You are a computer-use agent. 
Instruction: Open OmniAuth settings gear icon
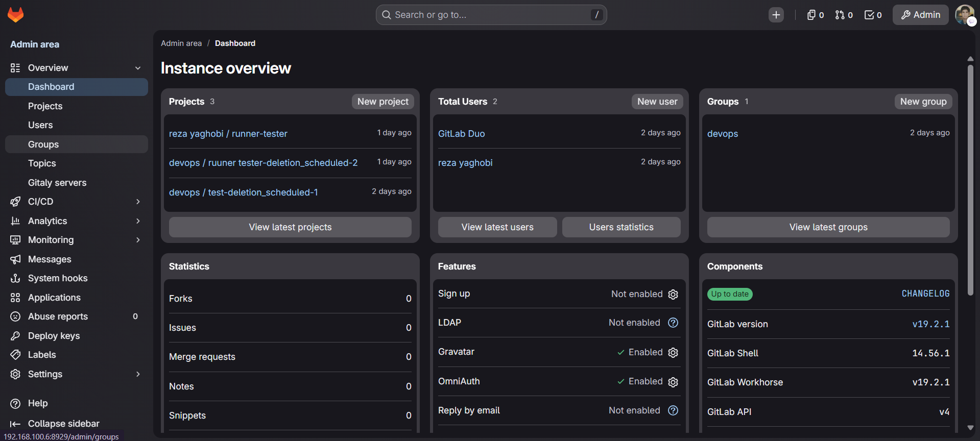[x=673, y=382]
